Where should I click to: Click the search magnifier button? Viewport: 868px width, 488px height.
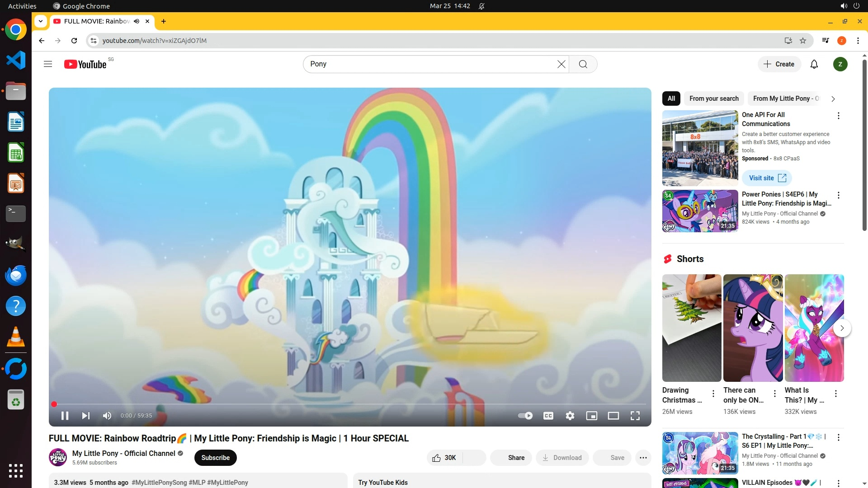583,64
